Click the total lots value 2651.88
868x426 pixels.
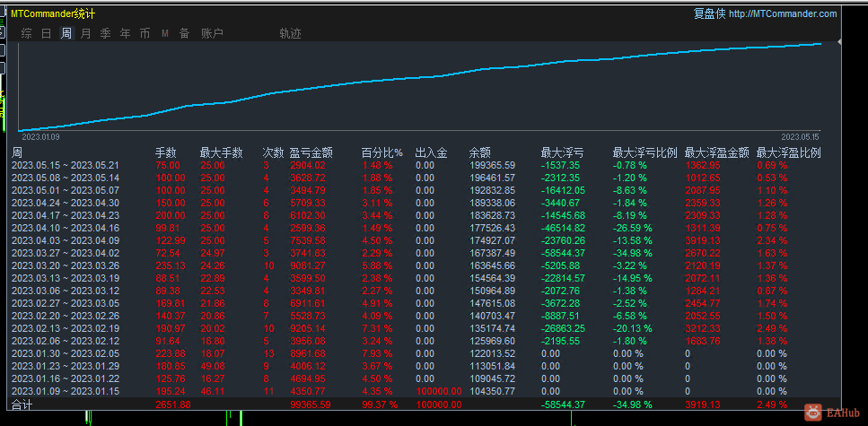(x=172, y=404)
